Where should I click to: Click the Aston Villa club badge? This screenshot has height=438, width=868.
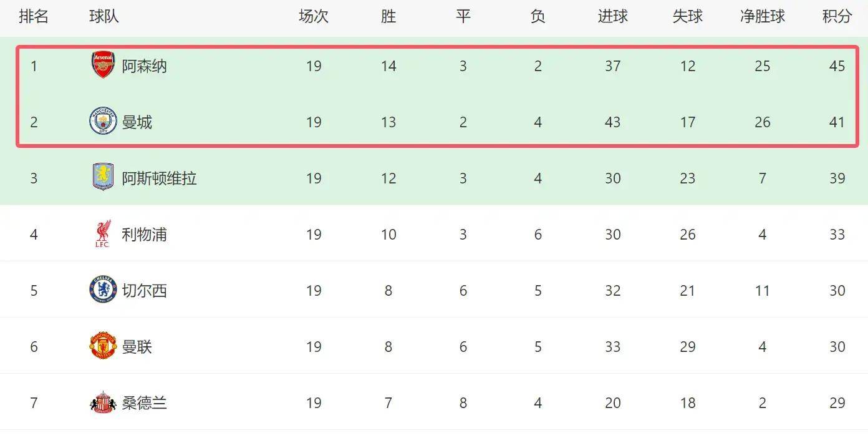pos(103,177)
